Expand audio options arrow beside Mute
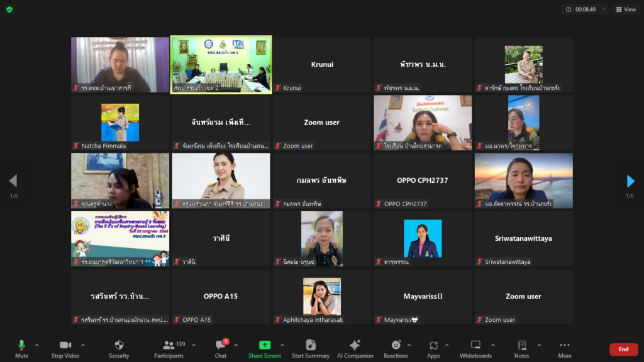Image resolution: width=644 pixels, height=362 pixels. point(36,344)
